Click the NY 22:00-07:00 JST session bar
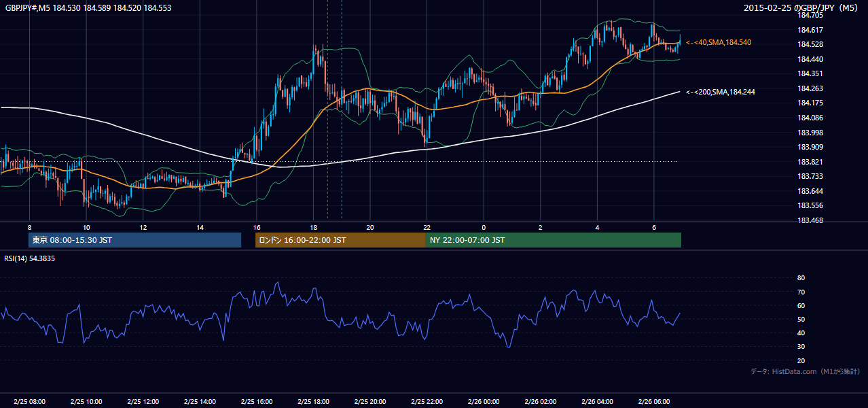868x408 pixels. click(x=554, y=240)
